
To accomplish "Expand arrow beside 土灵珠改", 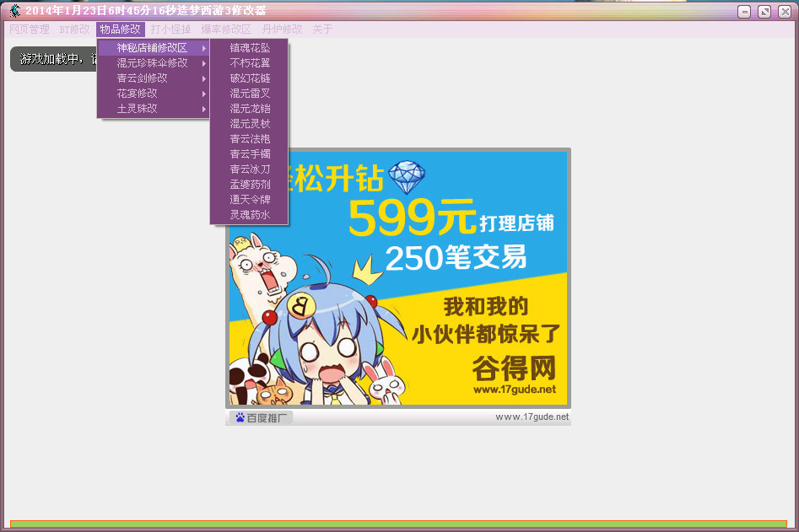I will pyautogui.click(x=204, y=109).
